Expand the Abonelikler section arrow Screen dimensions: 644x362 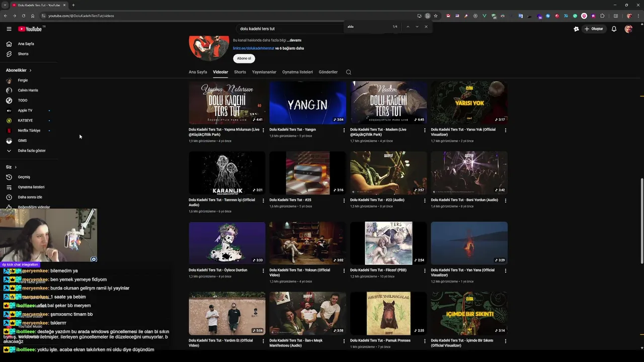point(30,70)
